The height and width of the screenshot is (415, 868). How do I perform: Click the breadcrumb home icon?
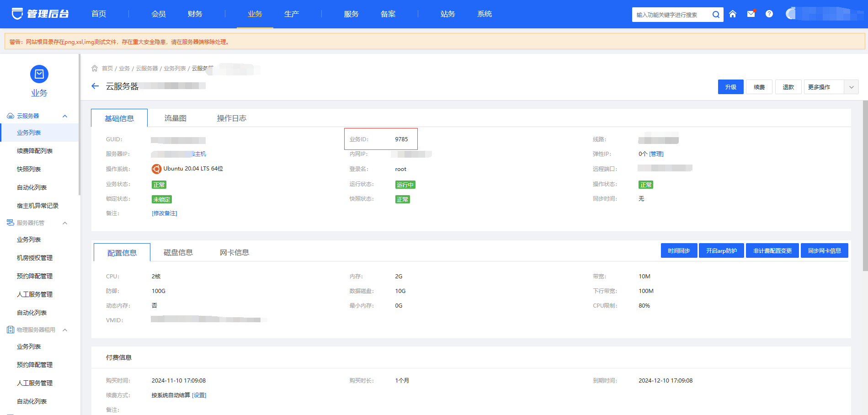95,68
